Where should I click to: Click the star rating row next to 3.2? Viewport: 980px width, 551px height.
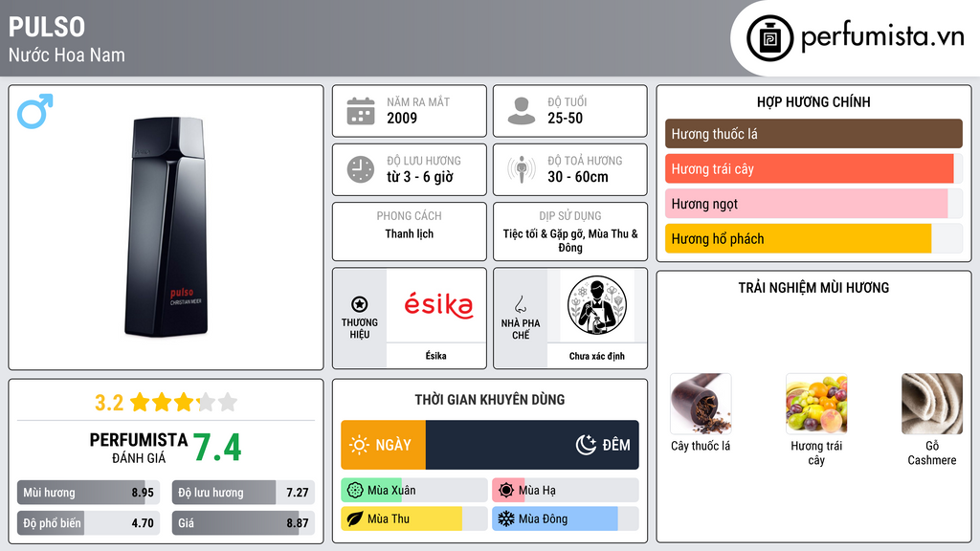point(184,403)
